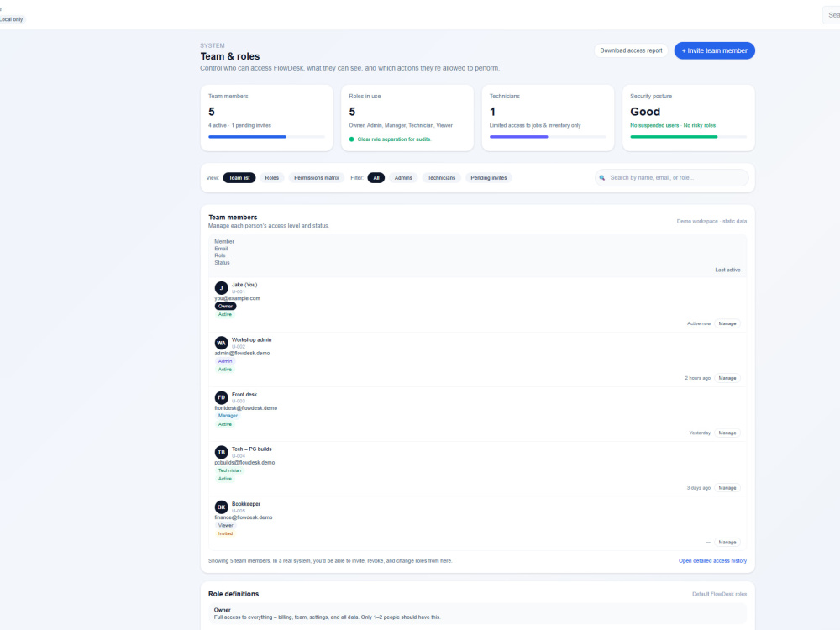This screenshot has width=840, height=630.
Task: Click the 3 days ago timestamp
Action: pyautogui.click(x=699, y=488)
